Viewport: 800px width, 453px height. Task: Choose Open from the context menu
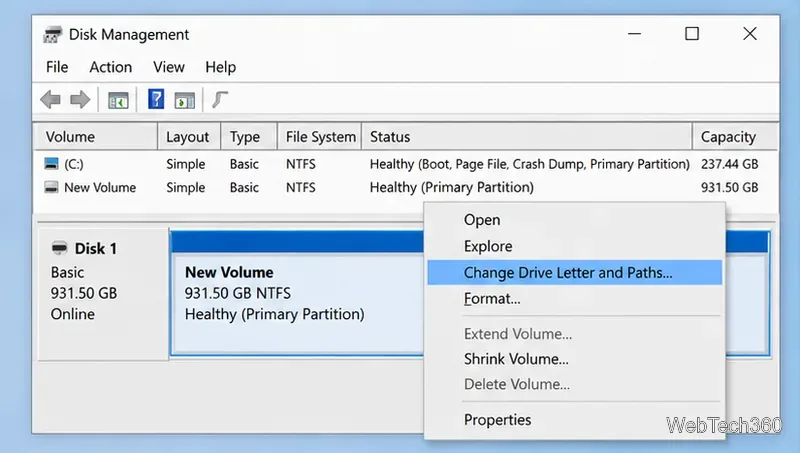tap(574, 220)
